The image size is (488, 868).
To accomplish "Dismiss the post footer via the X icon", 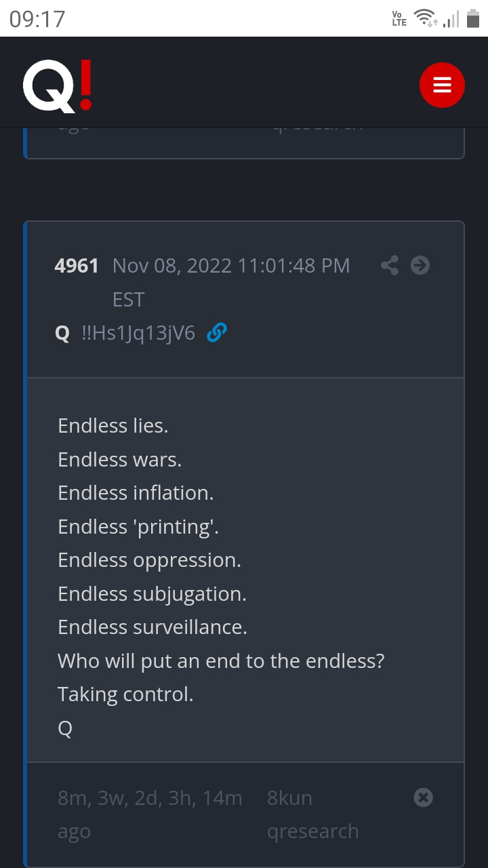I will pyautogui.click(x=423, y=797).
